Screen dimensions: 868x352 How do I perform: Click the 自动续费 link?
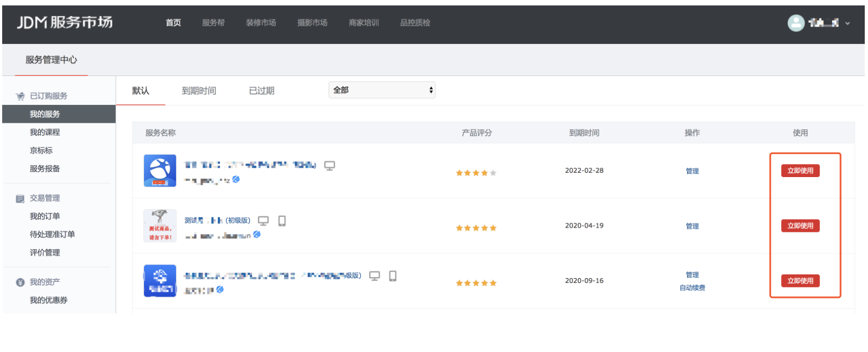(692, 288)
